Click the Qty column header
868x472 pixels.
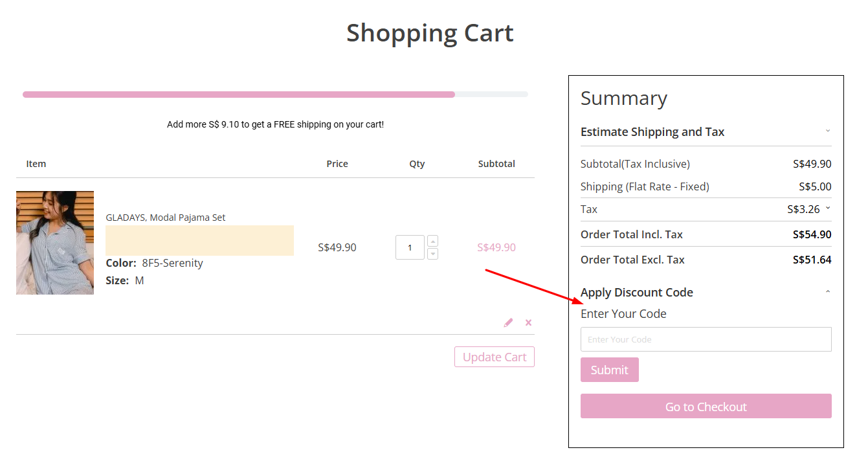click(417, 163)
